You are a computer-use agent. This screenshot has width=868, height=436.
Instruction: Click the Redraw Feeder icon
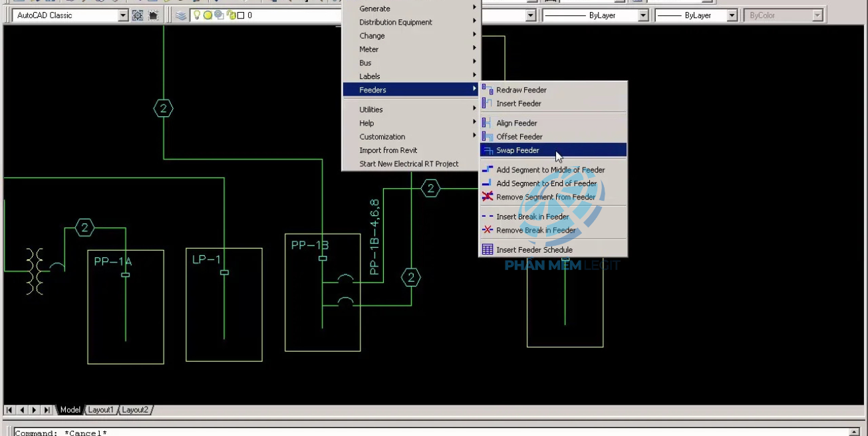click(x=488, y=90)
